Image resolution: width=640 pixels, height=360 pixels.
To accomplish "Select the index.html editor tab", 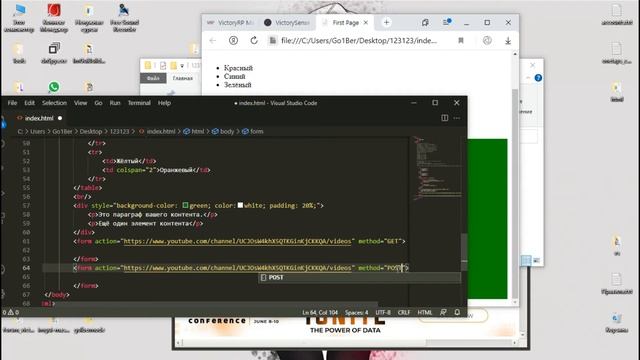I will coord(39,118).
